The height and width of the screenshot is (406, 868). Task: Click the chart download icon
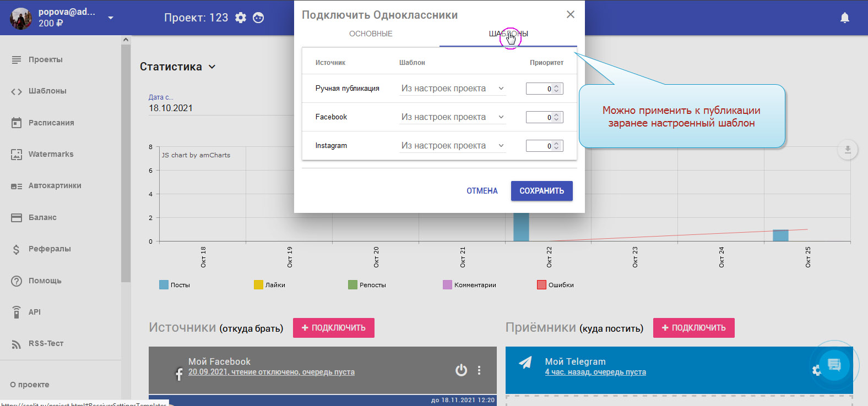tap(847, 150)
